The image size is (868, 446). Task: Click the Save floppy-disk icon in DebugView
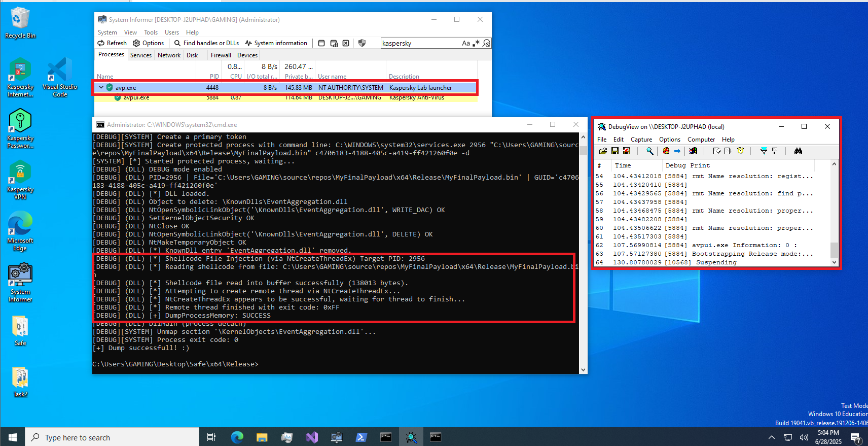click(x=614, y=151)
